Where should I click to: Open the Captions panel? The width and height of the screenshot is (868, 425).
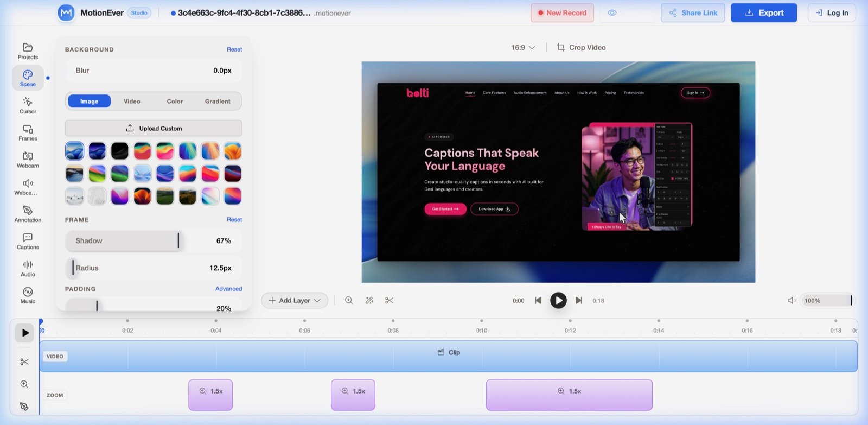tap(28, 241)
